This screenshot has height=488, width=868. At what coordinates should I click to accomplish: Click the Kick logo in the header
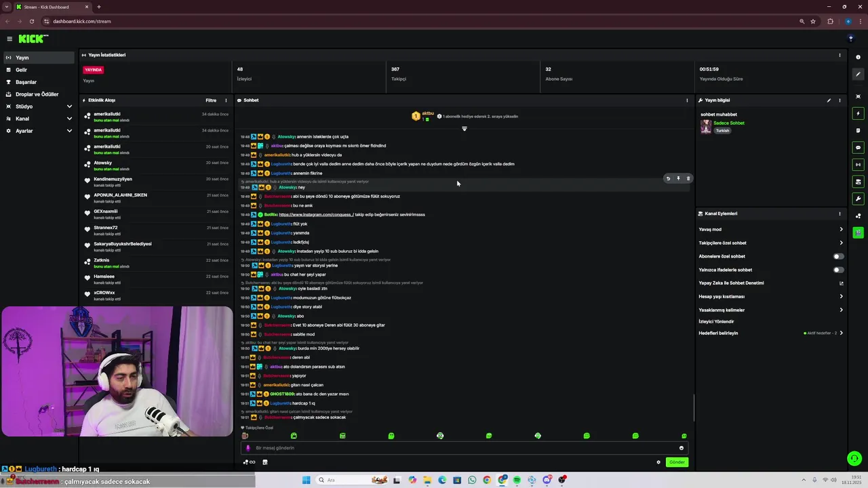click(33, 39)
